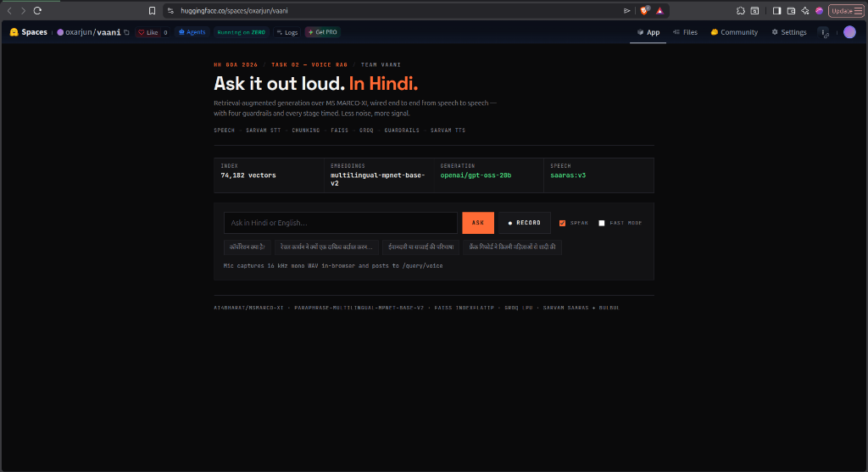Bookmark this page using the bookmark icon
The width and height of the screenshot is (868, 472).
pos(153,10)
